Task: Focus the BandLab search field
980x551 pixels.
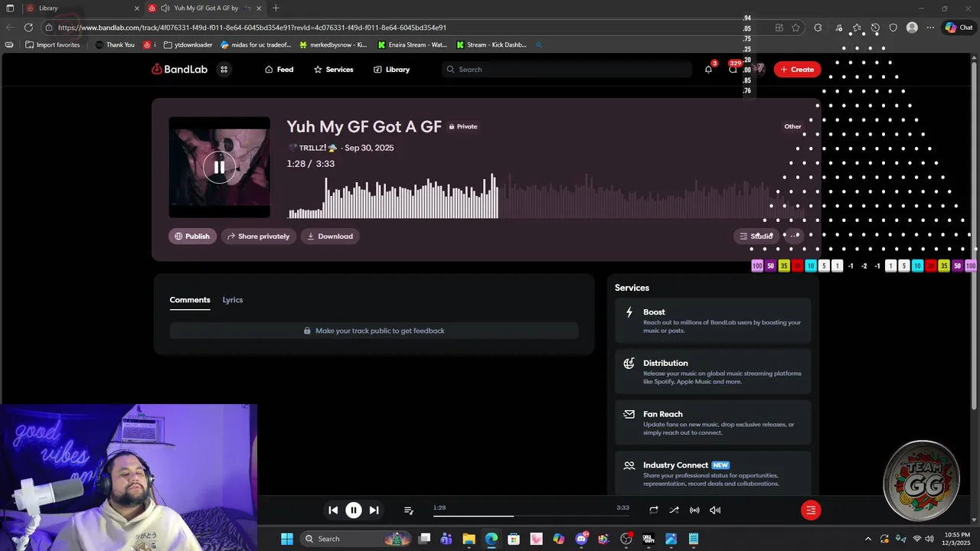Action: pos(567,70)
